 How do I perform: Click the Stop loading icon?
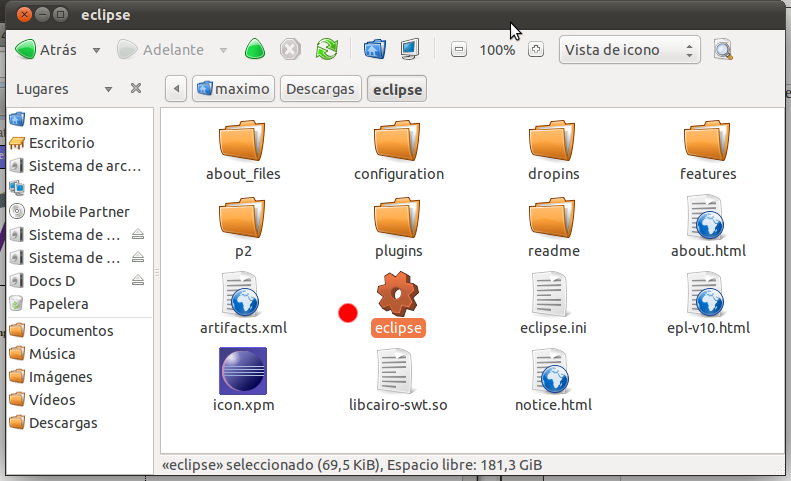coord(290,49)
